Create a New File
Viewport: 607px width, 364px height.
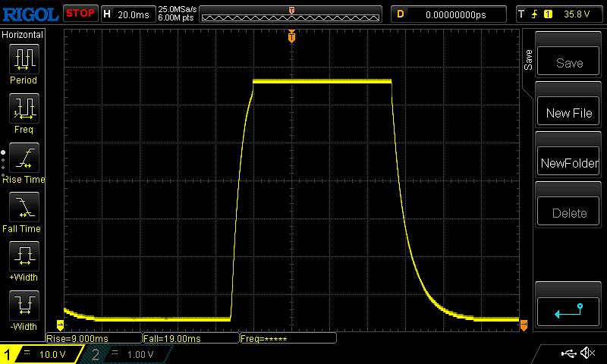tap(568, 111)
